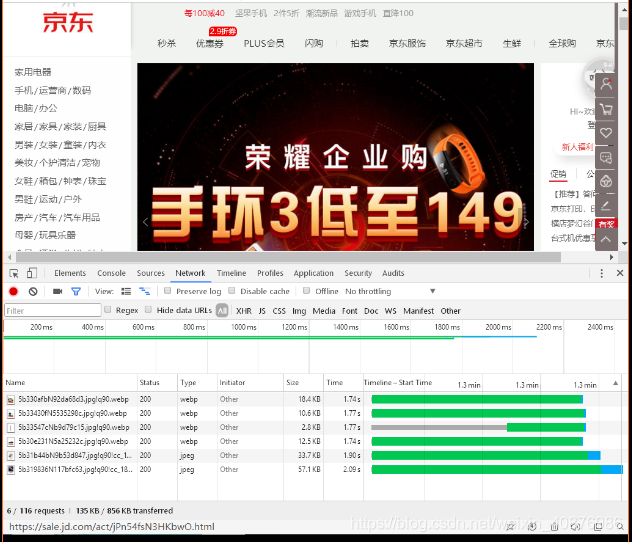
Task: Select the 5b30e231N5a25232c.jpg!q90.webp request
Action: (73, 442)
